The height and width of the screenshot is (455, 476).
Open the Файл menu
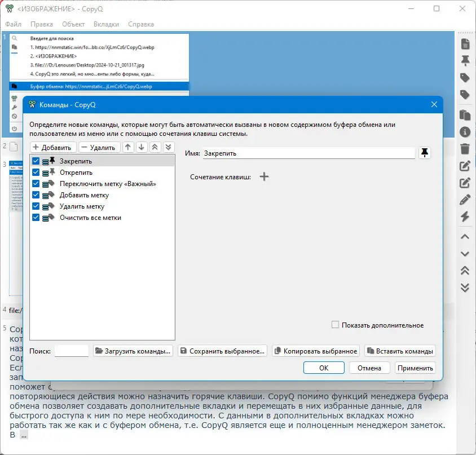[14, 24]
